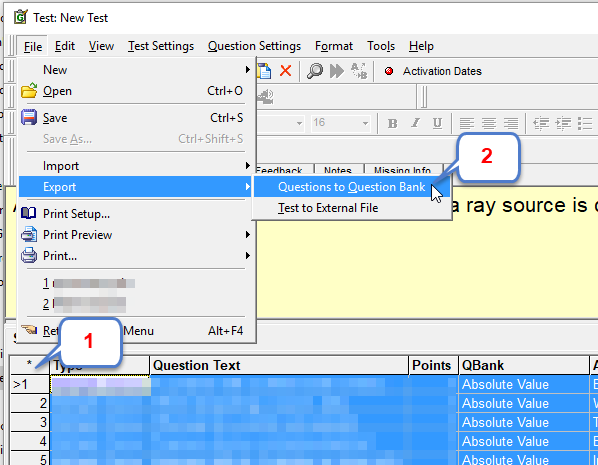The width and height of the screenshot is (598, 465).
Task: Open the font size 16 dropdown
Action: (365, 123)
